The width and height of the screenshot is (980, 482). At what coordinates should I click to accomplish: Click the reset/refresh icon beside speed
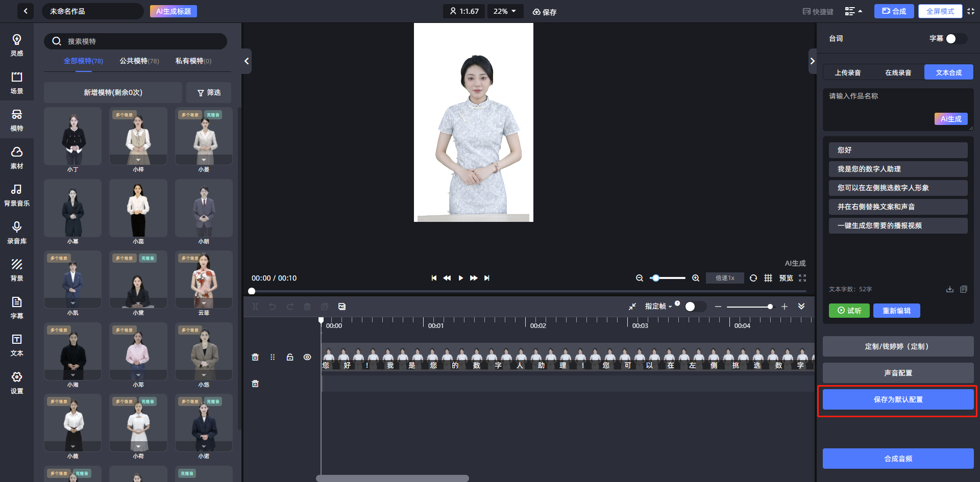pos(753,278)
